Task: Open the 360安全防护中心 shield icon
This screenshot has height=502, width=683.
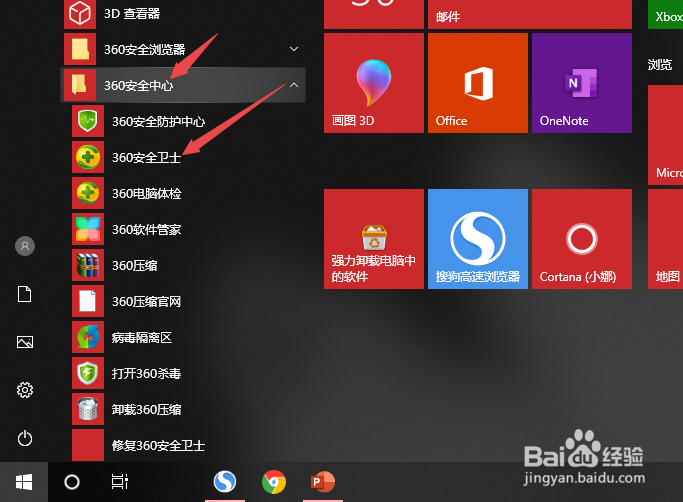Action: tap(88, 121)
